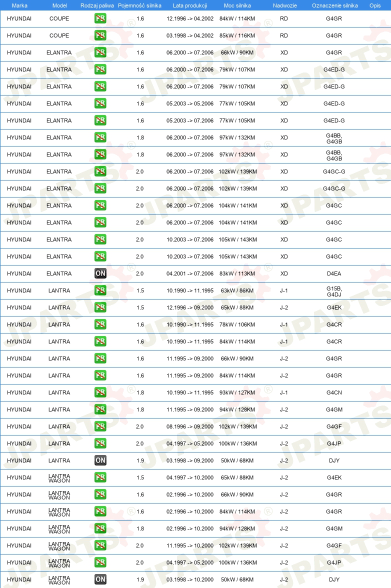Select power cell 83kW / 113KM
The height and width of the screenshot is (588, 391).
click(237, 274)
